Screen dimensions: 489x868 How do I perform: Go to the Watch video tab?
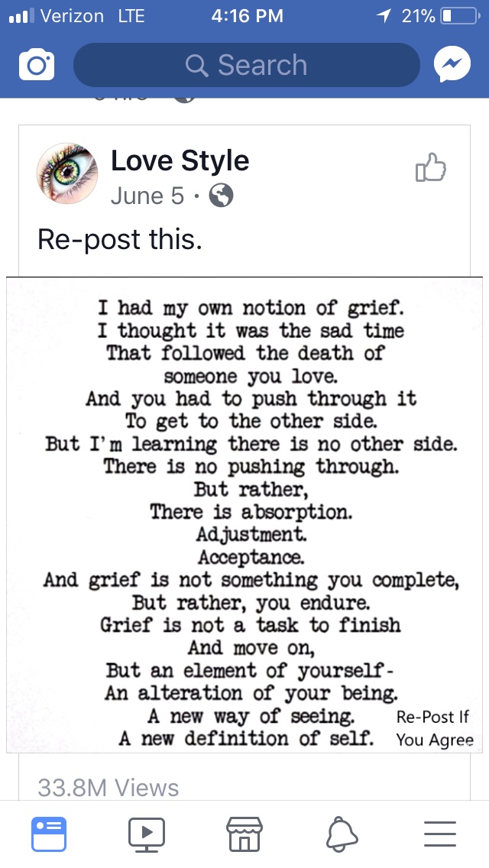147,834
